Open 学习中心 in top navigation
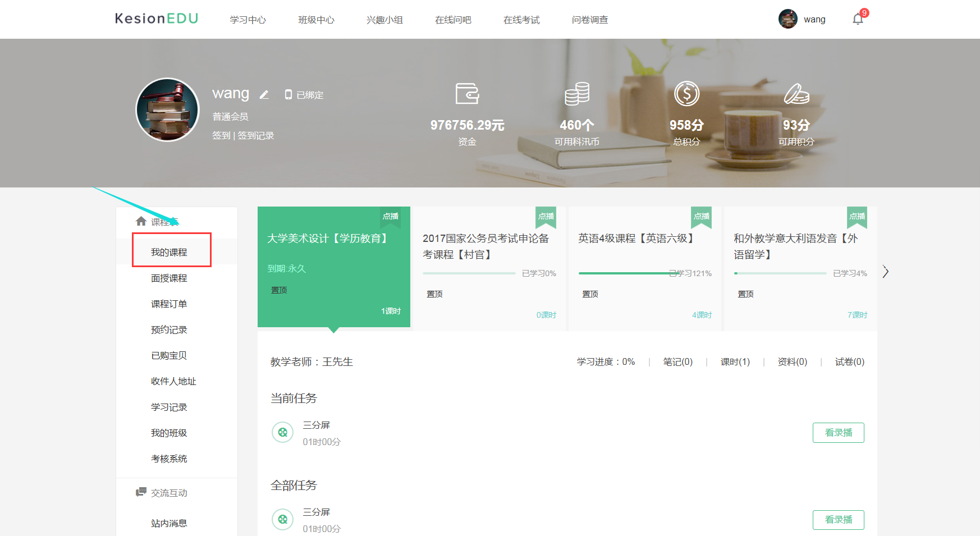Image resolution: width=980 pixels, height=536 pixels. click(248, 20)
